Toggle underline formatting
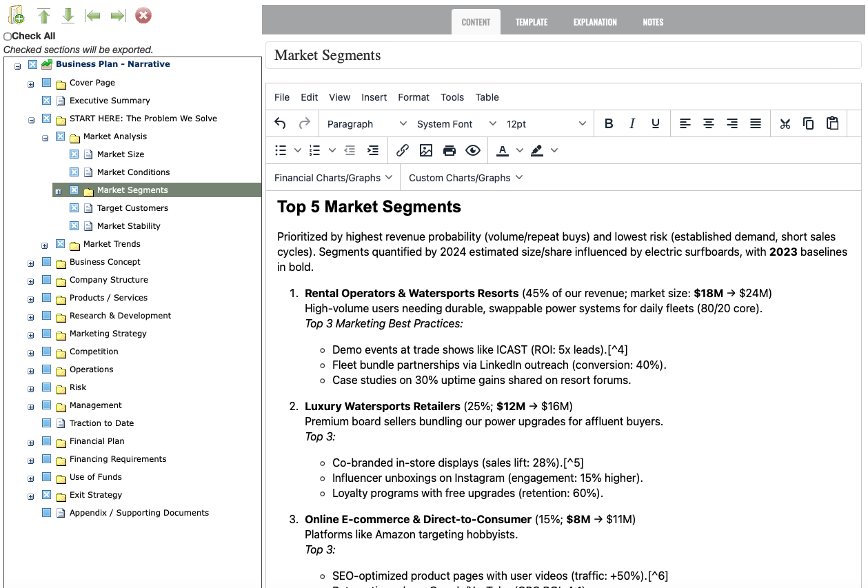 pyautogui.click(x=656, y=123)
